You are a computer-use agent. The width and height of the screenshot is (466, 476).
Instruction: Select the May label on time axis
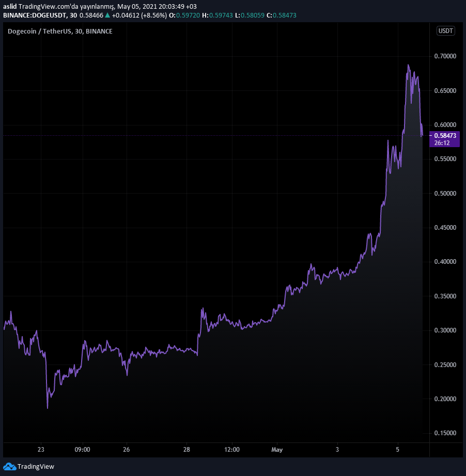coord(277,450)
